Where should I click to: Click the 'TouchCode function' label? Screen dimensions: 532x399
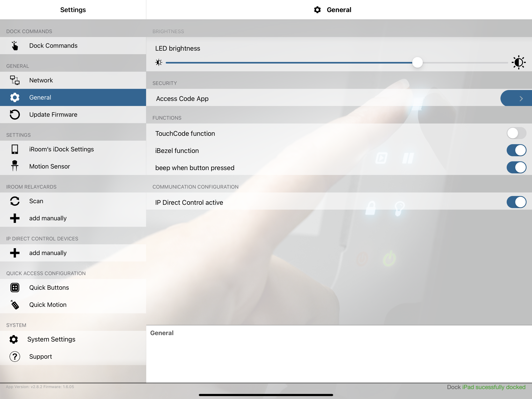[185, 134]
